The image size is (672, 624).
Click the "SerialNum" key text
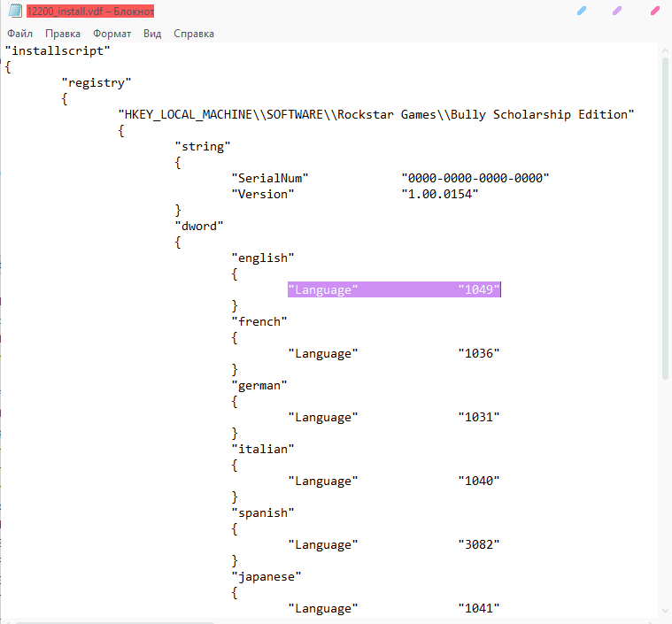coord(270,178)
